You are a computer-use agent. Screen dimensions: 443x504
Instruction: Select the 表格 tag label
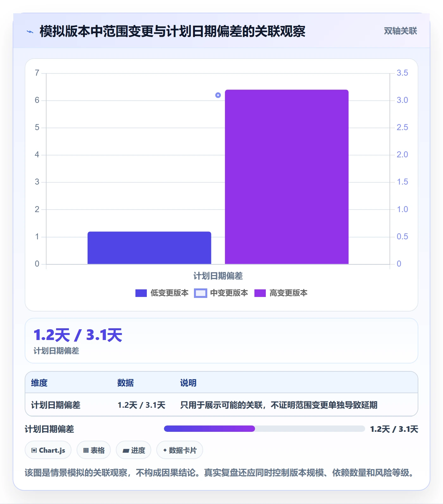(x=97, y=450)
